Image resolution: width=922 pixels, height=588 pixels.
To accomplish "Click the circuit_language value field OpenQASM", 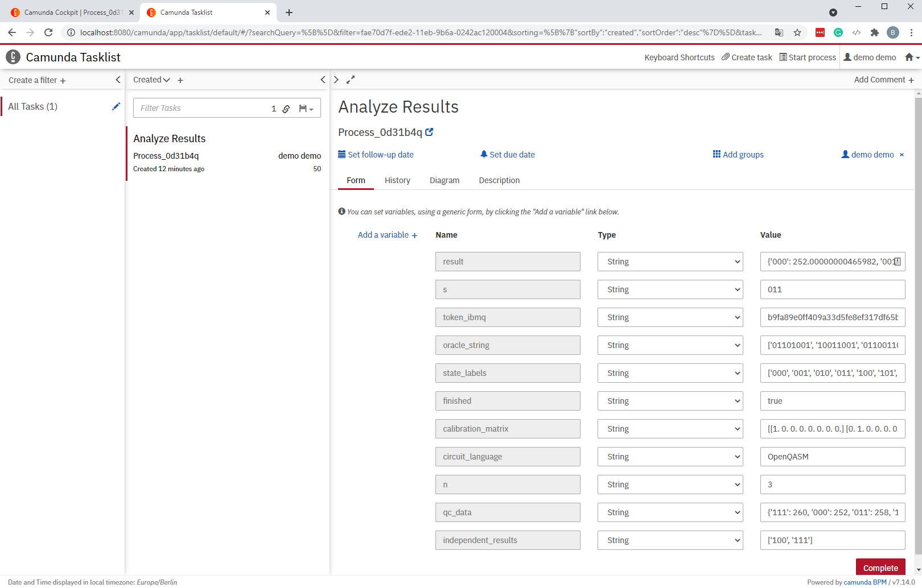I will [x=833, y=457].
